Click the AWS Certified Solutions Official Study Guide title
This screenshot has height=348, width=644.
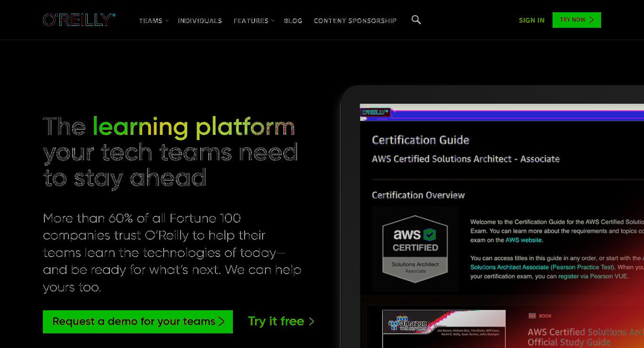586,337
